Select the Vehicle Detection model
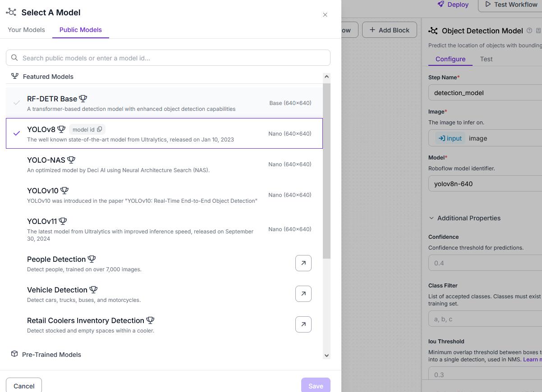Image resolution: width=542 pixels, height=392 pixels. 164,294
